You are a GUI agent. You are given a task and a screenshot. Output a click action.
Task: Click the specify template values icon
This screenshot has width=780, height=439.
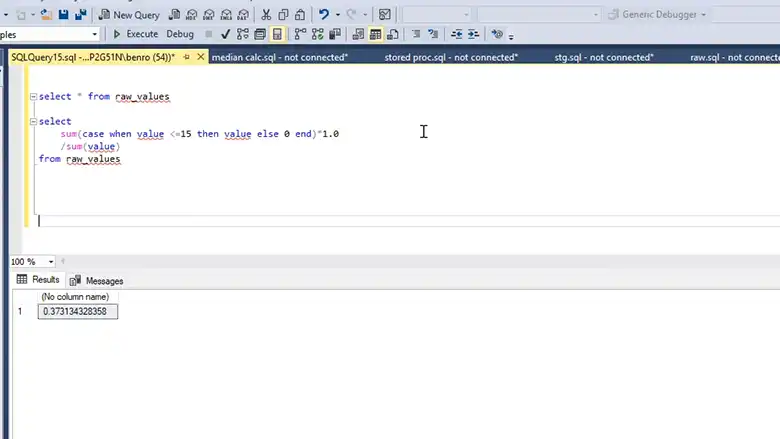tap(496, 34)
